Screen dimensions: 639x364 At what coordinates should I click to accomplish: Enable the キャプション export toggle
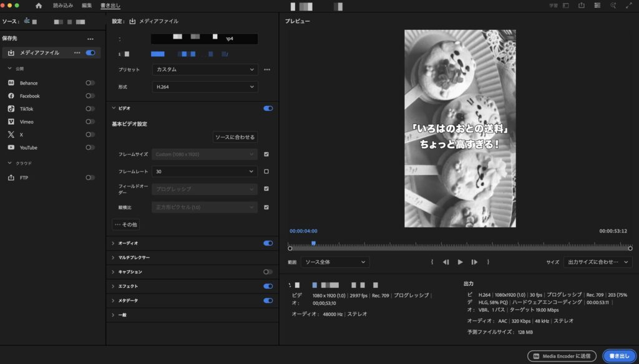point(267,272)
